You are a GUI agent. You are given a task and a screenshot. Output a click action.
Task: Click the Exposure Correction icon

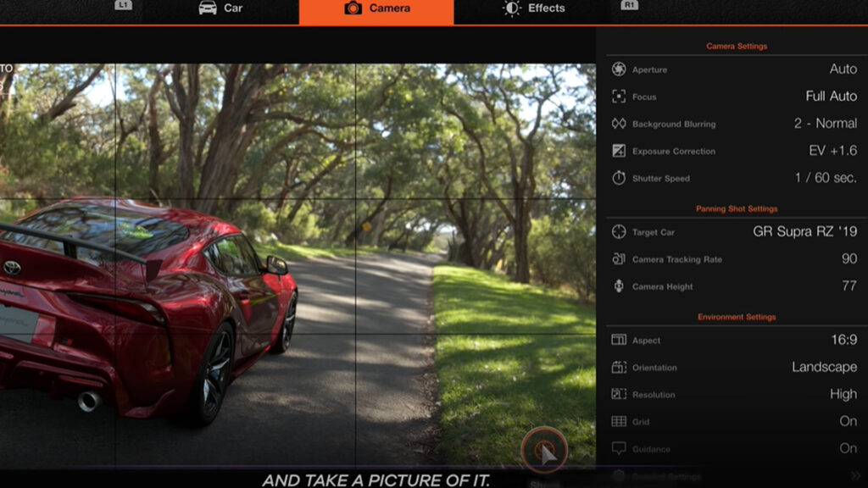618,151
